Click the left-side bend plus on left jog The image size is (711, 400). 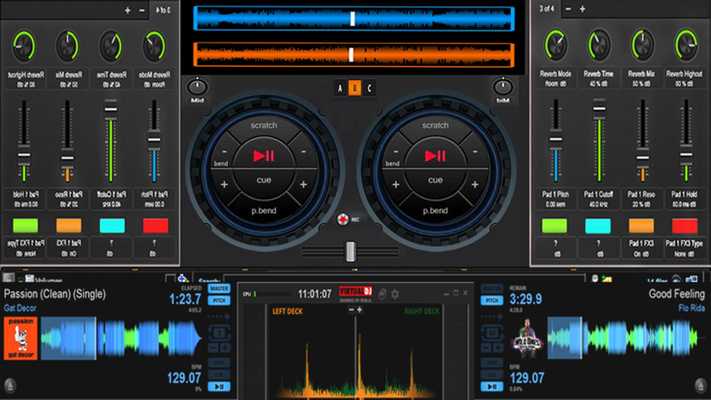tap(224, 185)
